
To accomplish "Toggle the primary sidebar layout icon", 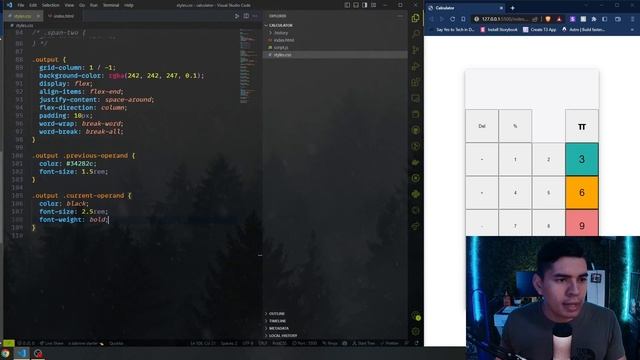I will click(347, 5).
